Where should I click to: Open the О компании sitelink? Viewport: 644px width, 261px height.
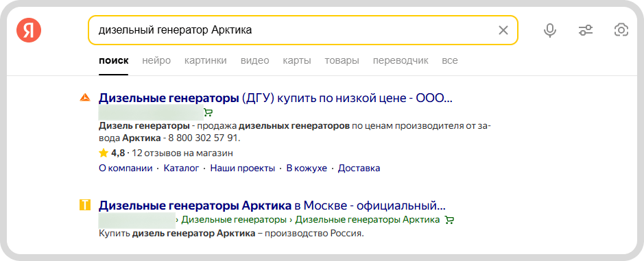tap(126, 169)
